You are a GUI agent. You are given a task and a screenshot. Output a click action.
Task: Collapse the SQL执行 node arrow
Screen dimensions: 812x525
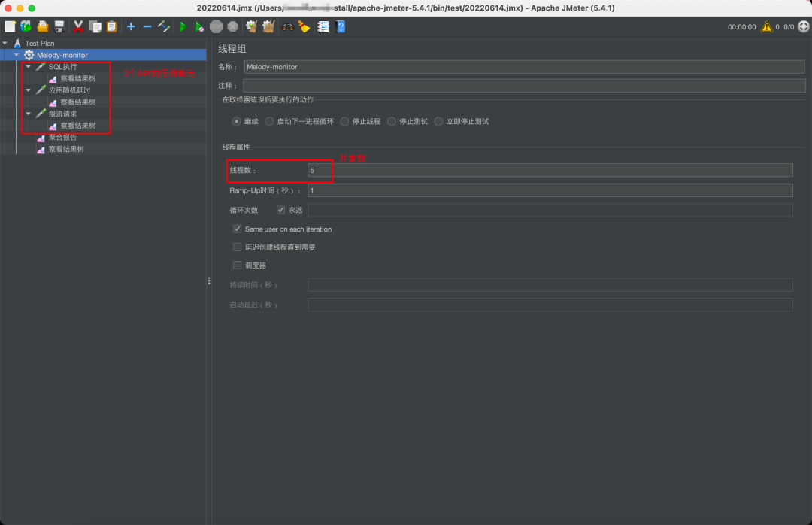[29, 67]
